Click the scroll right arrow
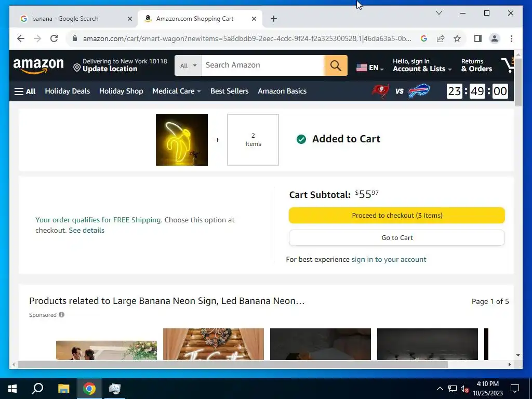 click(x=509, y=364)
